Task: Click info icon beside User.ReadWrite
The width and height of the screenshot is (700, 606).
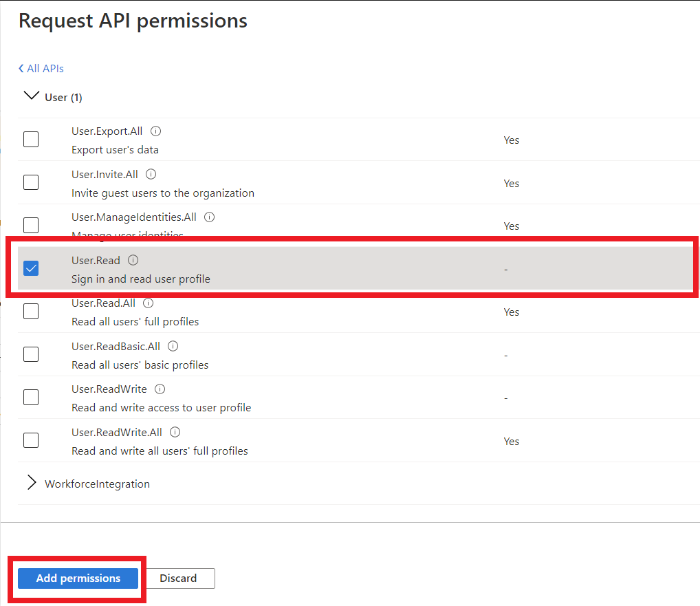Action: (x=160, y=389)
